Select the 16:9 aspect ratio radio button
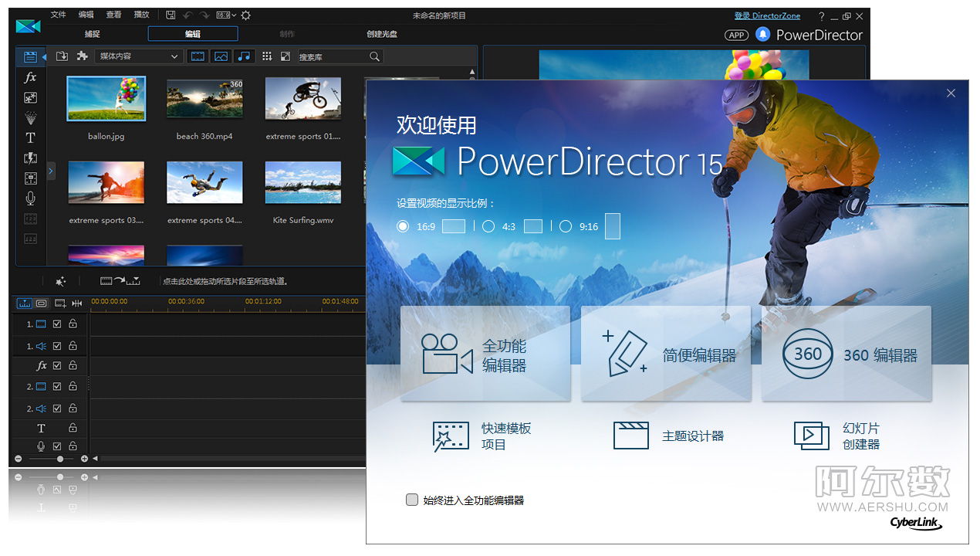 pos(402,226)
